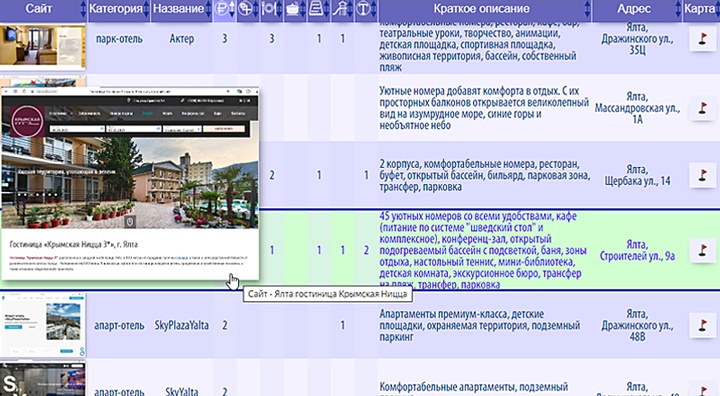This screenshot has height=396, width=720.
Task: Click the globe column header icon
Action: (245, 8)
